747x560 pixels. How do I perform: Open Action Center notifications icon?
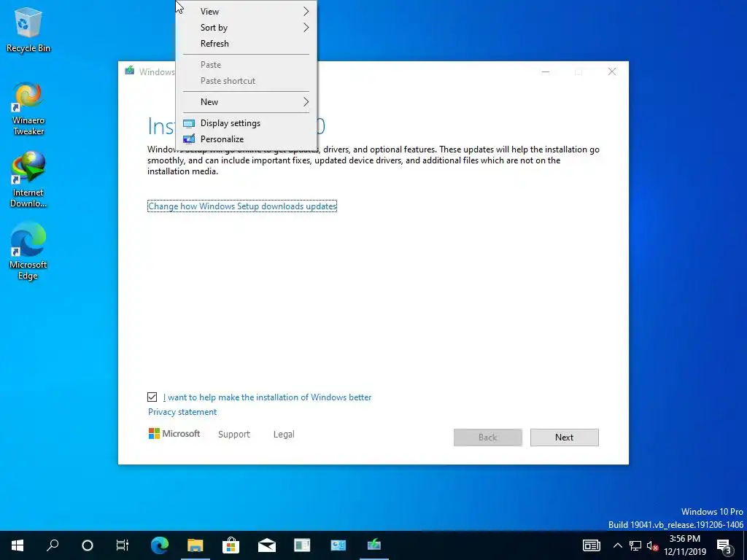tap(724, 546)
